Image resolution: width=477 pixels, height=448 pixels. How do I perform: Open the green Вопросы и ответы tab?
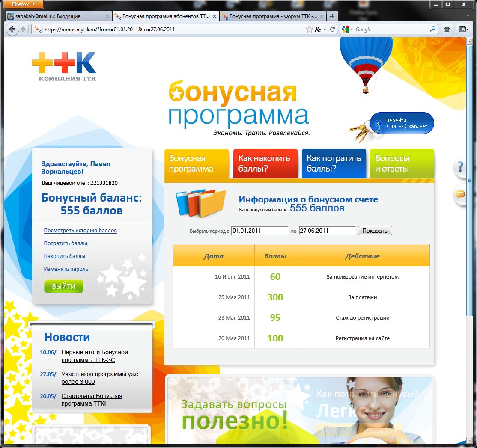pos(402,163)
